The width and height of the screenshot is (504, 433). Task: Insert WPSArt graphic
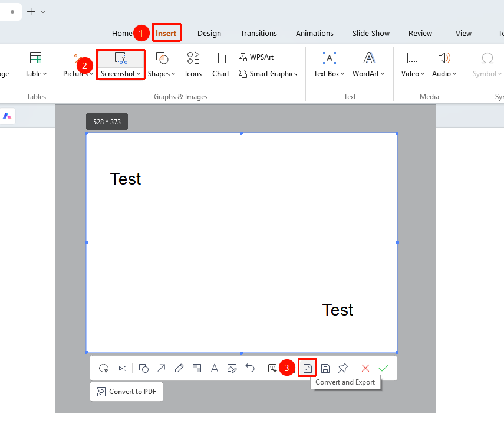256,57
